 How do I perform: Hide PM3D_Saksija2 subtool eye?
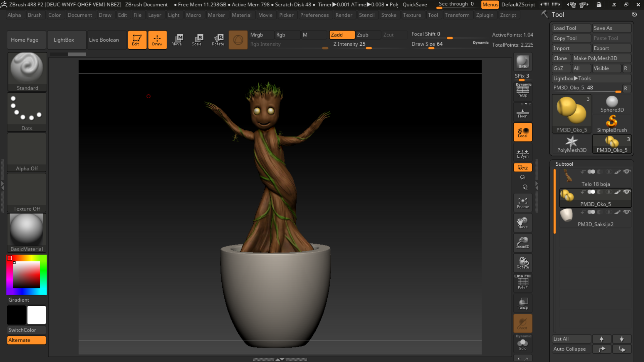(x=627, y=212)
